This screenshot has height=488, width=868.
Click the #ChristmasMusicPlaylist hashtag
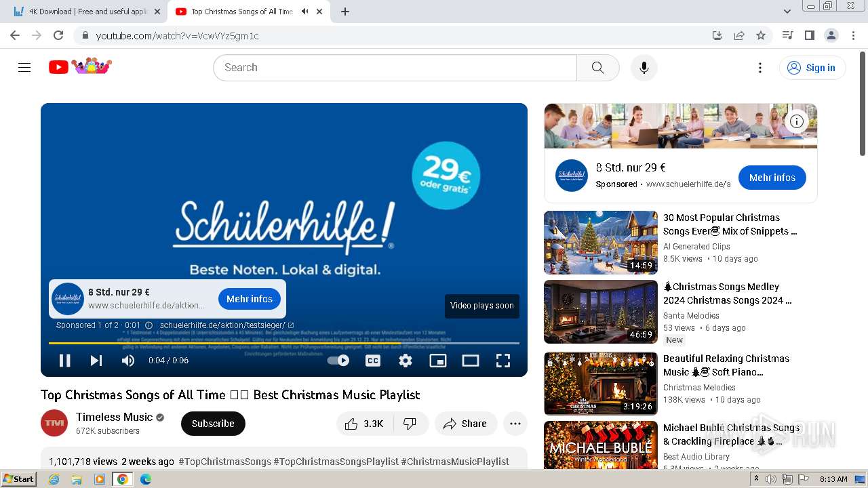click(455, 462)
